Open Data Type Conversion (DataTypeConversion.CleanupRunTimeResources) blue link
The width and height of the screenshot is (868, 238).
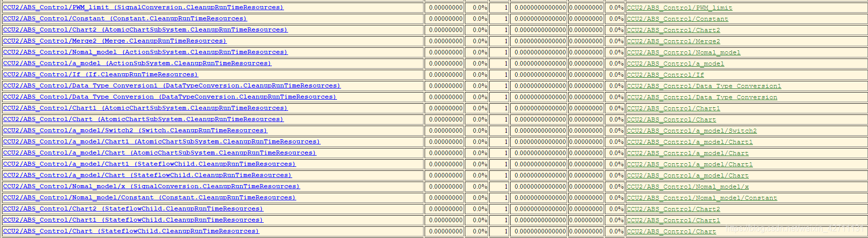pos(170,97)
